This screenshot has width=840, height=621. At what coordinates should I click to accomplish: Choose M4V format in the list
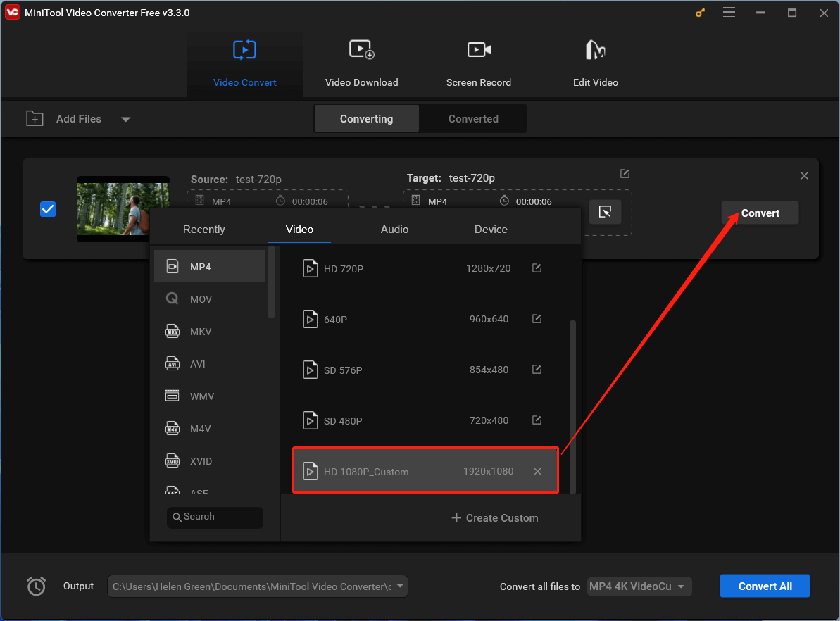click(209, 429)
